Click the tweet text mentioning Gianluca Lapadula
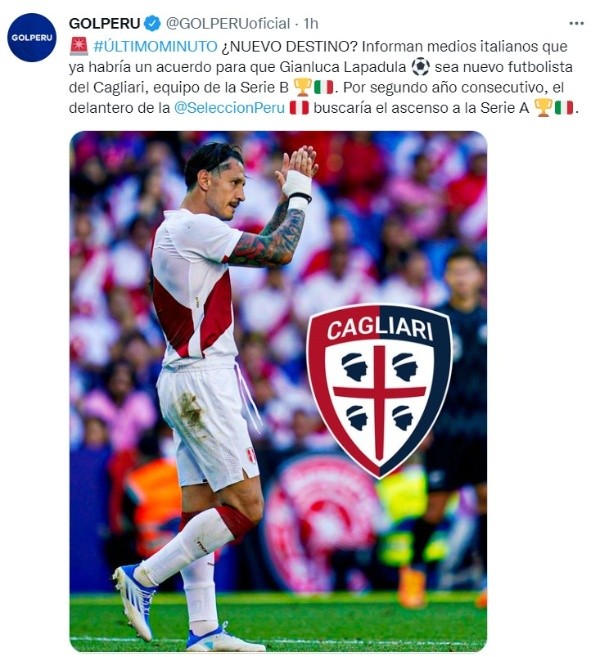Screen dimensions: 600x657 tap(342, 67)
